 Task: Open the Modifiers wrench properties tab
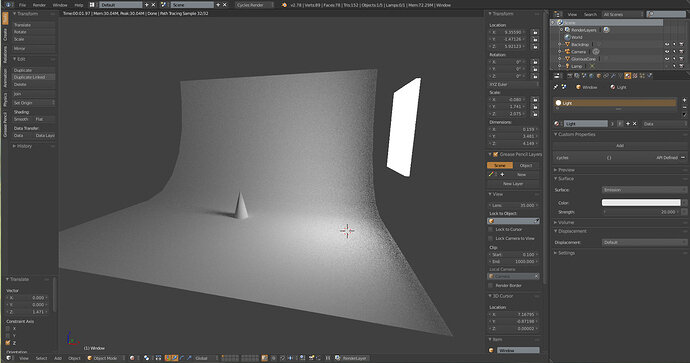[x=613, y=76]
